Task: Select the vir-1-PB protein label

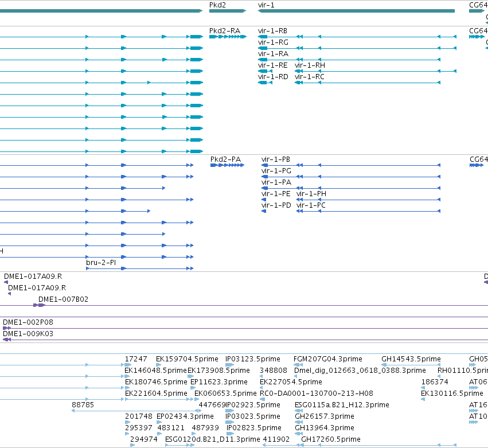Action: pyautogui.click(x=276, y=159)
